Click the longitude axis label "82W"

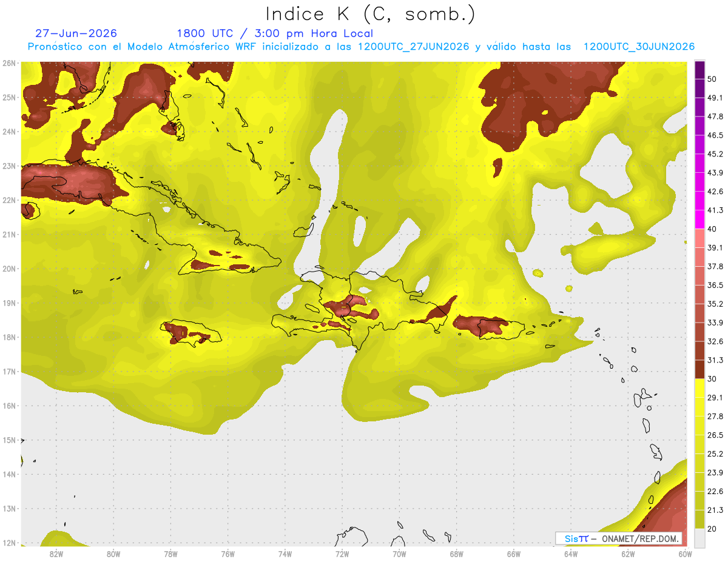(x=56, y=554)
